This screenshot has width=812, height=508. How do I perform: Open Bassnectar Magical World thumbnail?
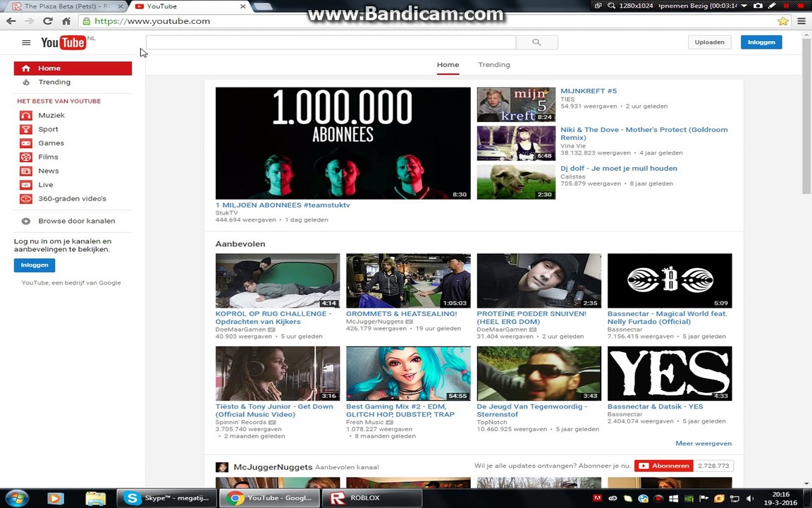670,281
